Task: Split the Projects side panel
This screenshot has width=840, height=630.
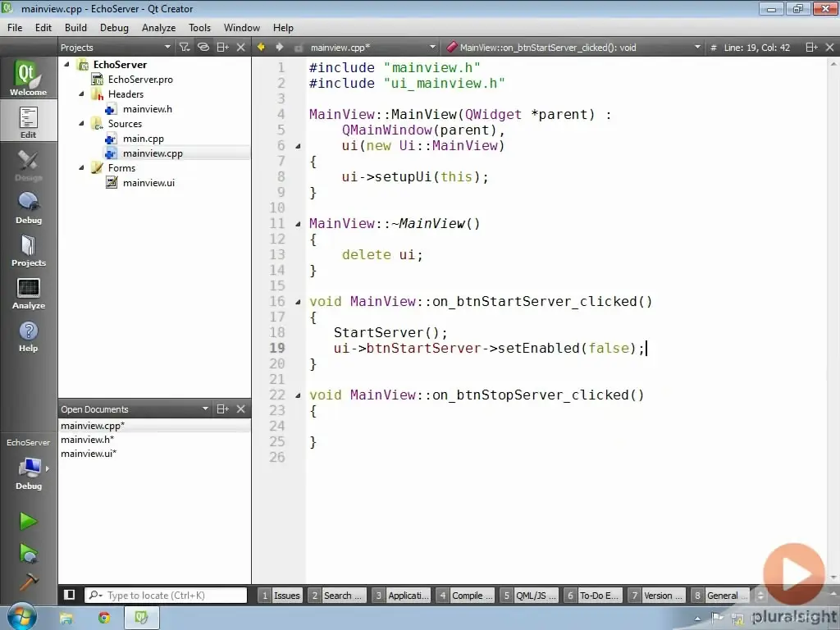Action: [x=223, y=47]
